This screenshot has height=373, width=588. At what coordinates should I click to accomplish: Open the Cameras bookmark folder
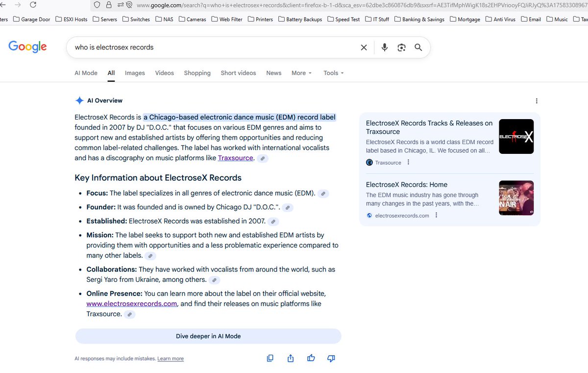(x=193, y=19)
